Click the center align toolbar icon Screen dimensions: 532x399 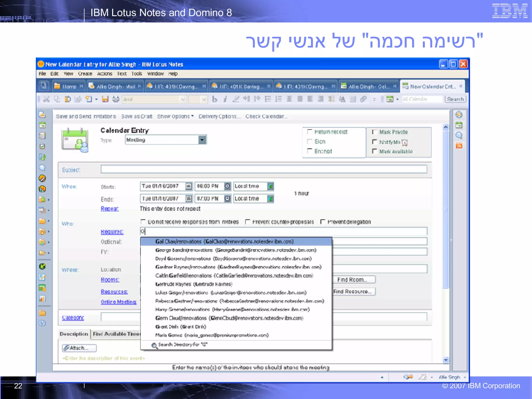(289, 99)
